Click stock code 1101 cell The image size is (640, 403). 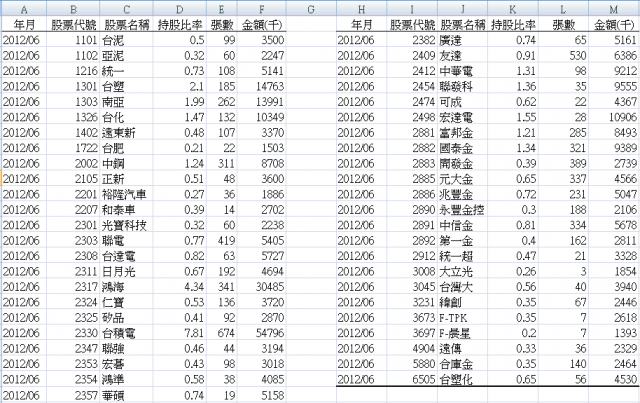pyautogui.click(x=73, y=40)
